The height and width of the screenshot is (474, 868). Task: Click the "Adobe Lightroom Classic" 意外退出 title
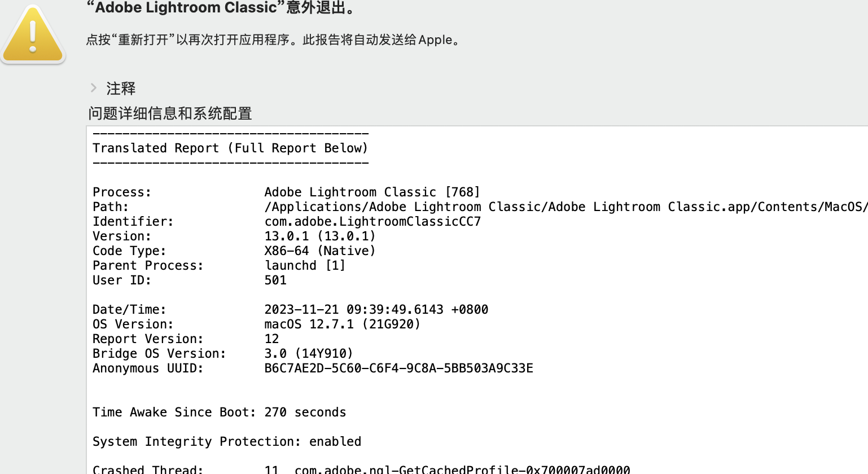221,8
